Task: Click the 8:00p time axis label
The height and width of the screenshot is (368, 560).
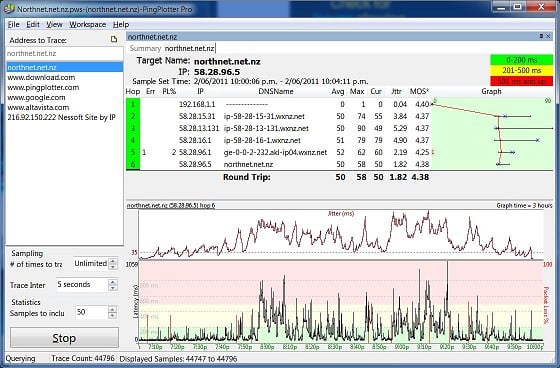Action: 266,347
